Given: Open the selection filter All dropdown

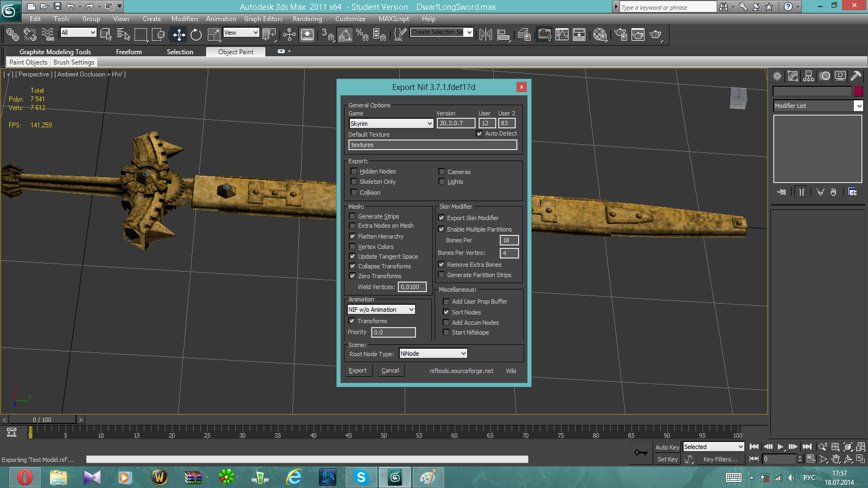Looking at the screenshot, I should point(78,33).
